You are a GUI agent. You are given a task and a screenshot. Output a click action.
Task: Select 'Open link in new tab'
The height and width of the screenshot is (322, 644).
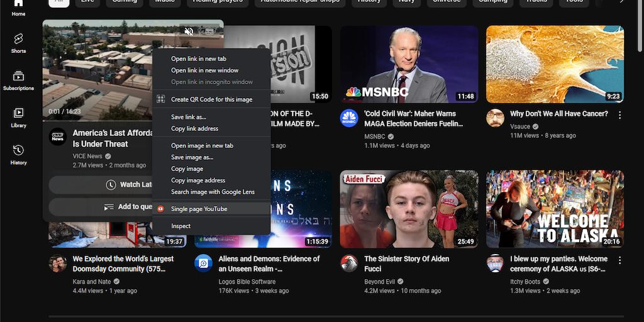(198, 59)
